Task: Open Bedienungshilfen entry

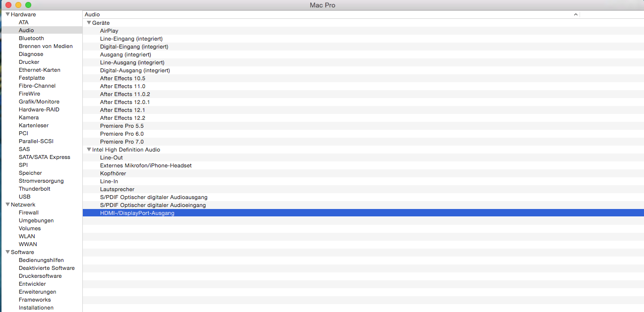Action: pyautogui.click(x=41, y=260)
